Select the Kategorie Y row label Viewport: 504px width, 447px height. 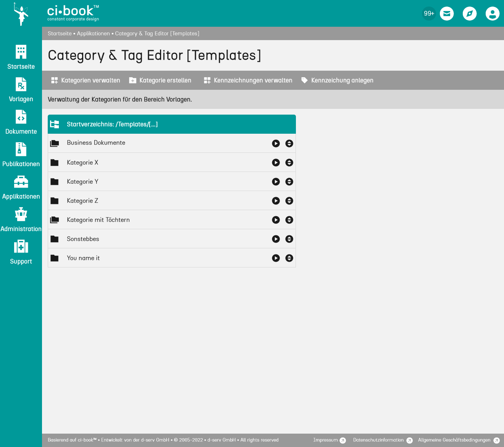82,181
